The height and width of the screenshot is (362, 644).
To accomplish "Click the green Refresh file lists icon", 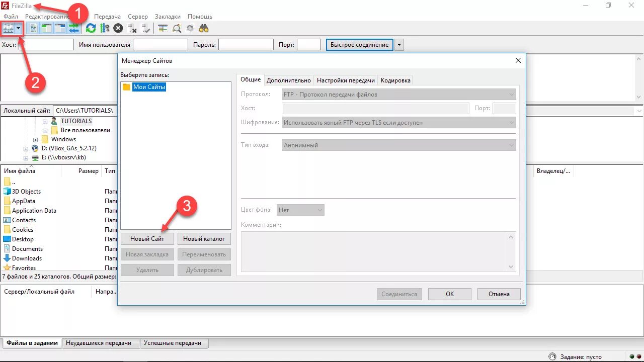I will tap(91, 29).
